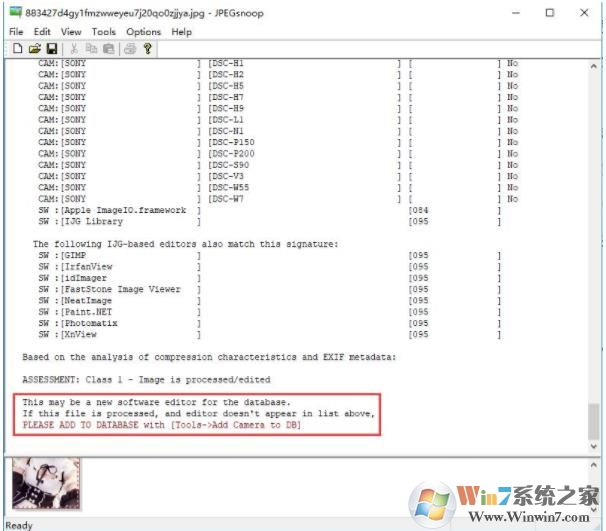Click the 'SW :[XnView' row
606x531 pixels.
[270, 334]
